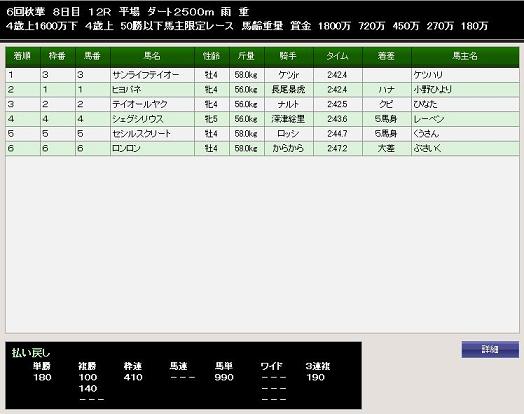Click owner name 小野ひより
Image resolution: width=524 pixels, height=414 pixels.
pyautogui.click(x=432, y=90)
